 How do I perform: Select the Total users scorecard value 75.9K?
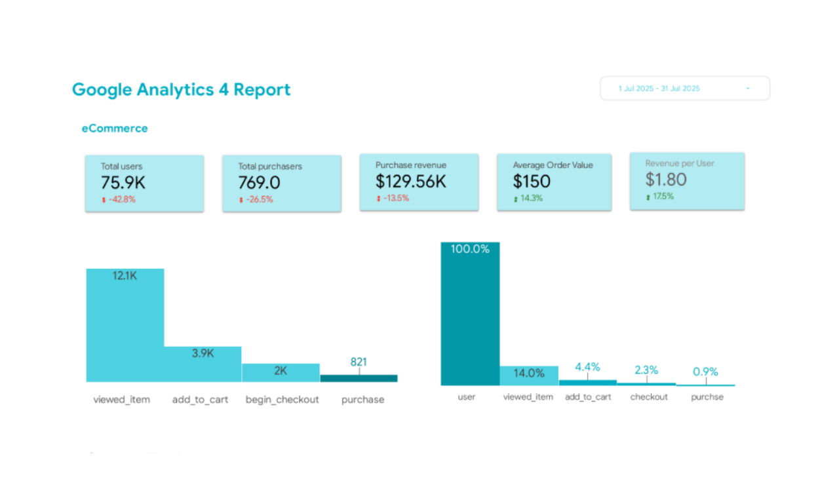tap(123, 184)
